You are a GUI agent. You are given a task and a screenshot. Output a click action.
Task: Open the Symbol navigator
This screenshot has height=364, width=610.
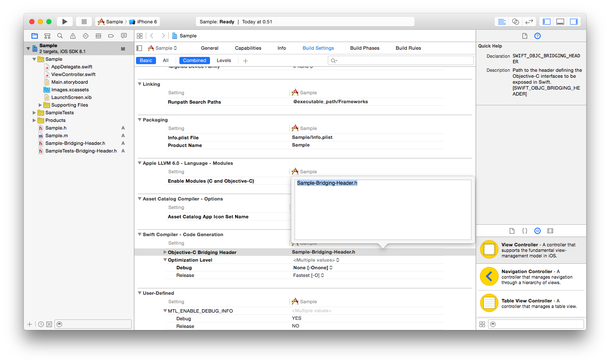pyautogui.click(x=48, y=36)
